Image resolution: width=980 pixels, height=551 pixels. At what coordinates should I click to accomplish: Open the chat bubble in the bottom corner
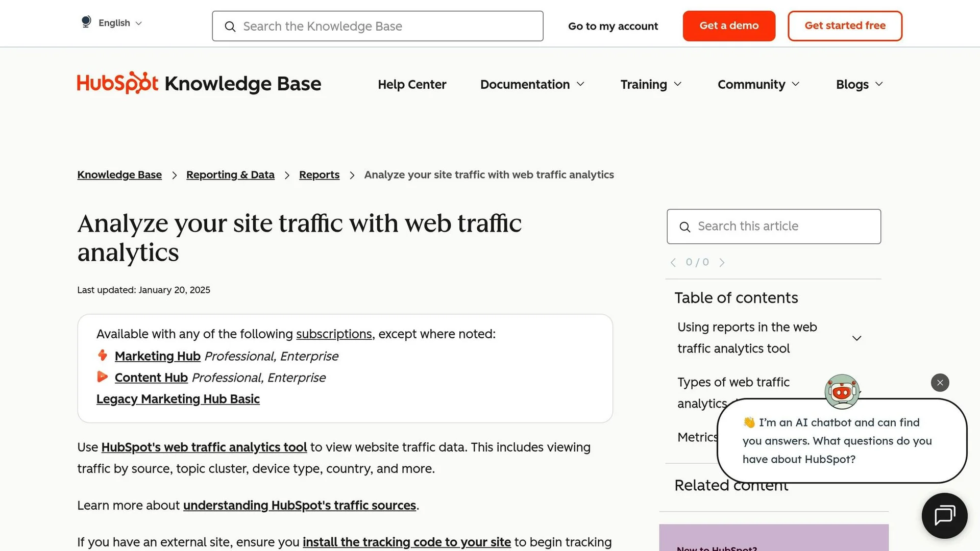[x=944, y=515]
